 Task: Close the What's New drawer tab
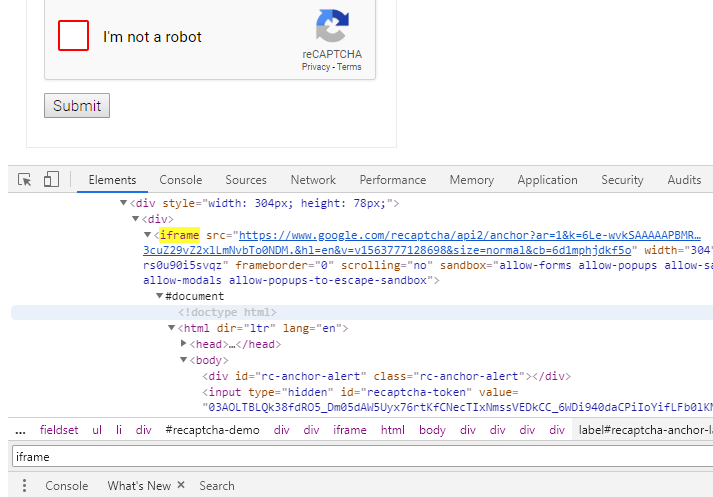[181, 486]
